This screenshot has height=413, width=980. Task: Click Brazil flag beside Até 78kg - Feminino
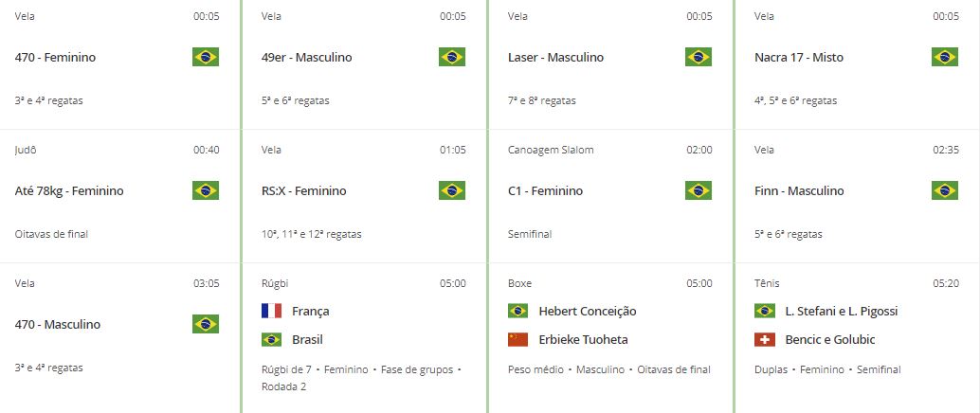click(206, 190)
